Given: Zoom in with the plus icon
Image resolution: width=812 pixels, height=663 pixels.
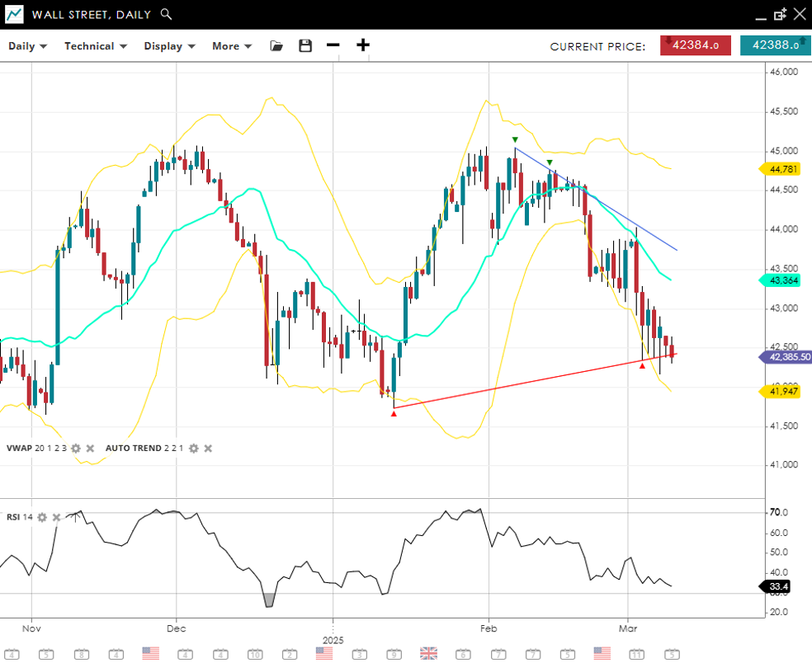Looking at the screenshot, I should [363, 45].
